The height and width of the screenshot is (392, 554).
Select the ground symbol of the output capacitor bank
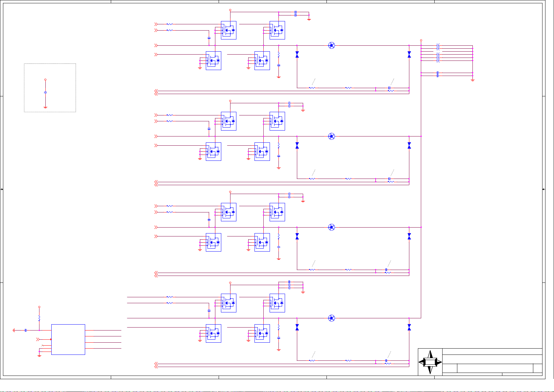[x=472, y=80]
